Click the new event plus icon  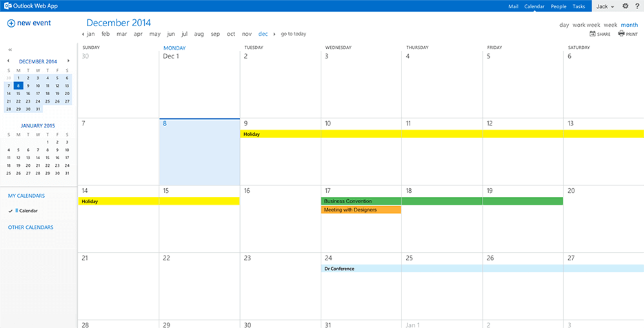(11, 23)
